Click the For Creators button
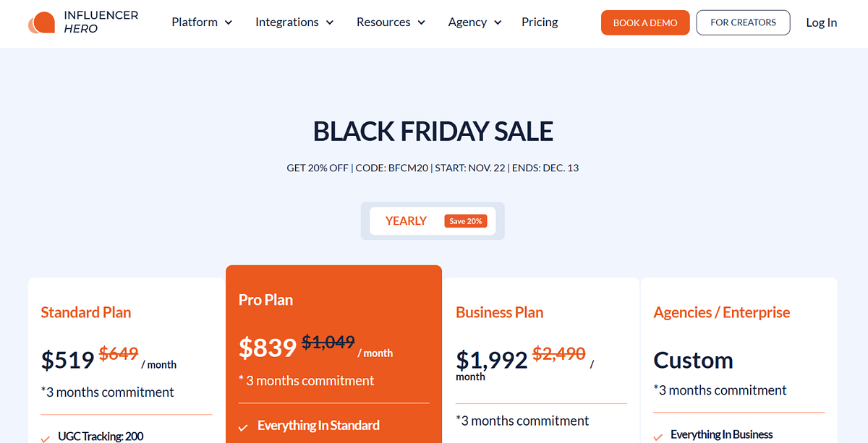 point(743,22)
